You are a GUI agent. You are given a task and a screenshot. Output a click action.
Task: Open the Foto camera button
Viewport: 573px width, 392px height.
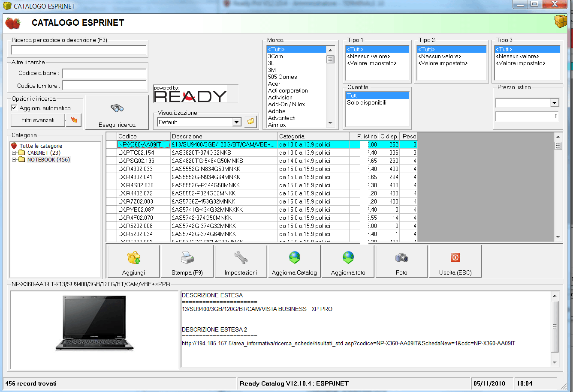(x=401, y=261)
